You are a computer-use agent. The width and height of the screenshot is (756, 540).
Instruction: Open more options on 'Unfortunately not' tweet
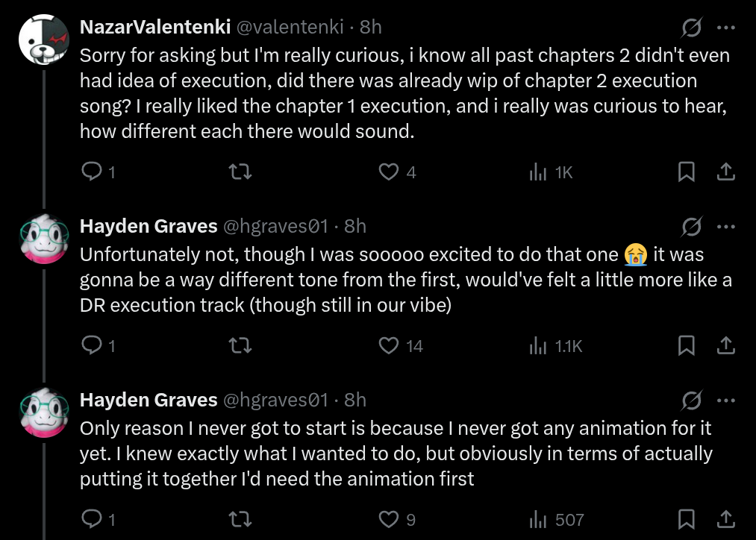(725, 226)
